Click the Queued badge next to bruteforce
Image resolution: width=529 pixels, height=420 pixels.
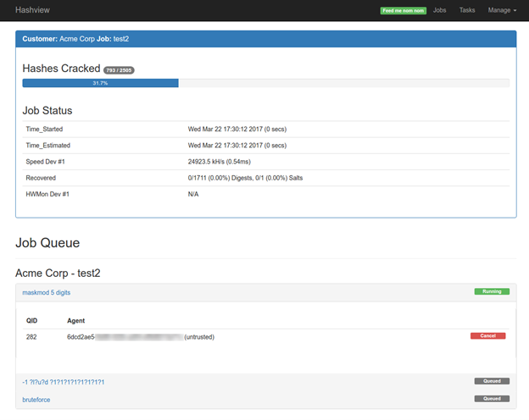click(x=492, y=398)
